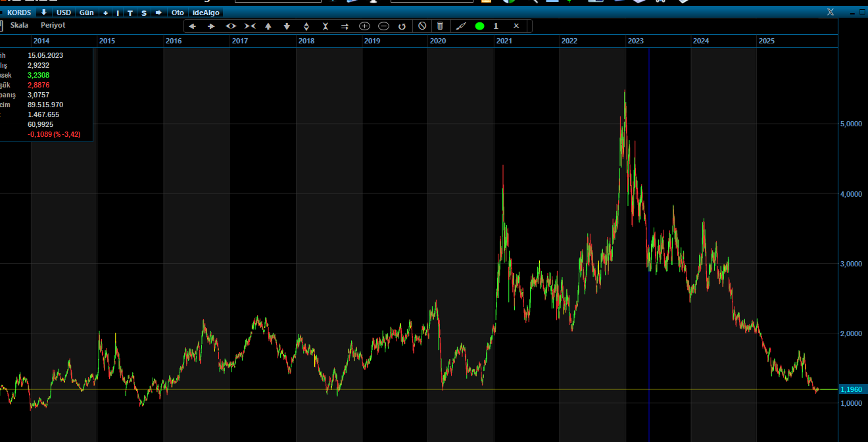Toggle Oto auto-scale mode
The width and height of the screenshot is (868, 442).
click(x=178, y=12)
